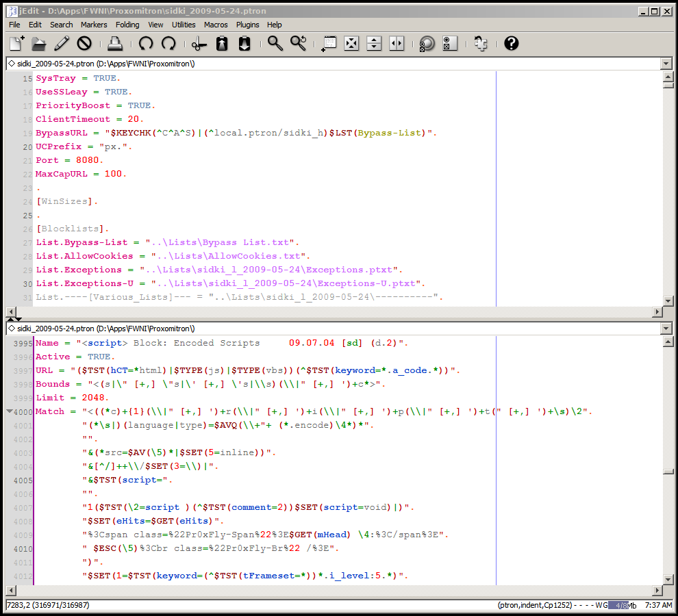Click the Cut scissors icon

coord(199,44)
